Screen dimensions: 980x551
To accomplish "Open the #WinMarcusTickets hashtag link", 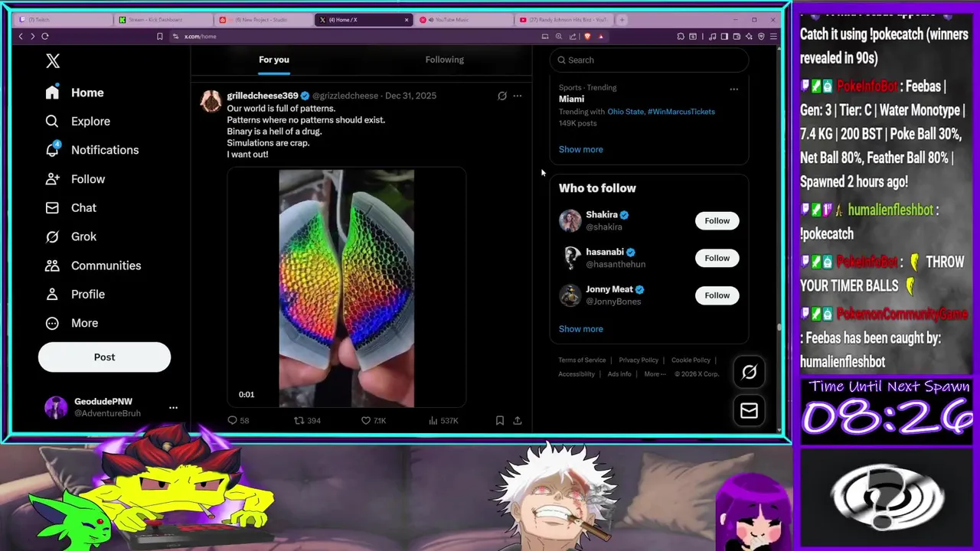I will [681, 112].
